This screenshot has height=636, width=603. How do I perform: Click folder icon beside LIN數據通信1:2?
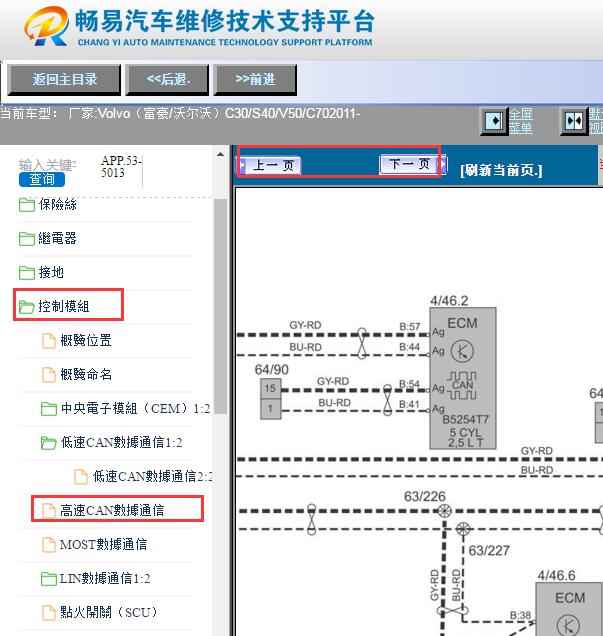coord(49,579)
